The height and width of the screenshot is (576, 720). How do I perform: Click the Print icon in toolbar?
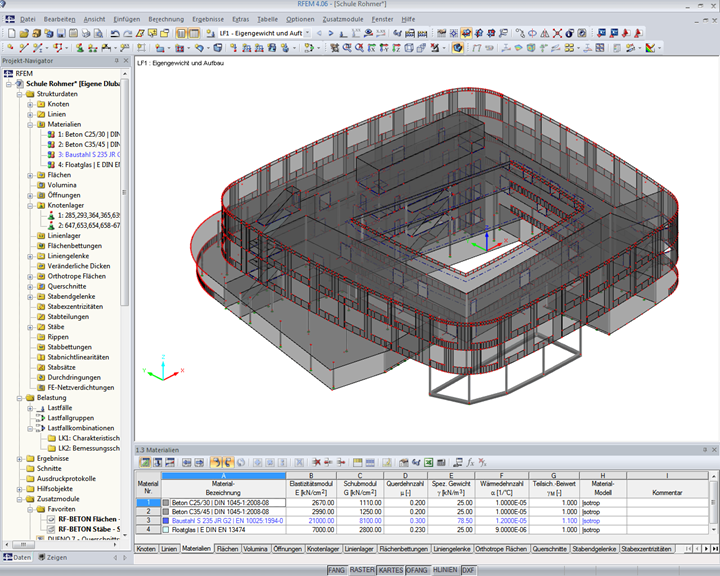[86, 33]
